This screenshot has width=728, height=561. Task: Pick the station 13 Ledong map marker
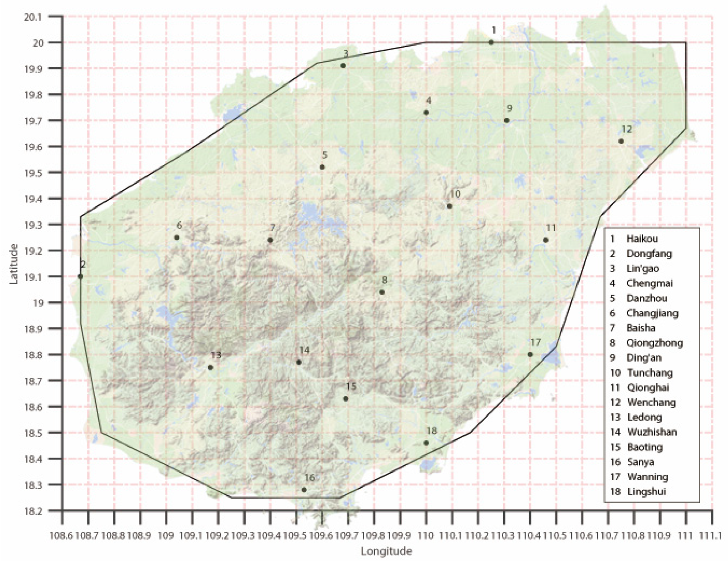[211, 368]
